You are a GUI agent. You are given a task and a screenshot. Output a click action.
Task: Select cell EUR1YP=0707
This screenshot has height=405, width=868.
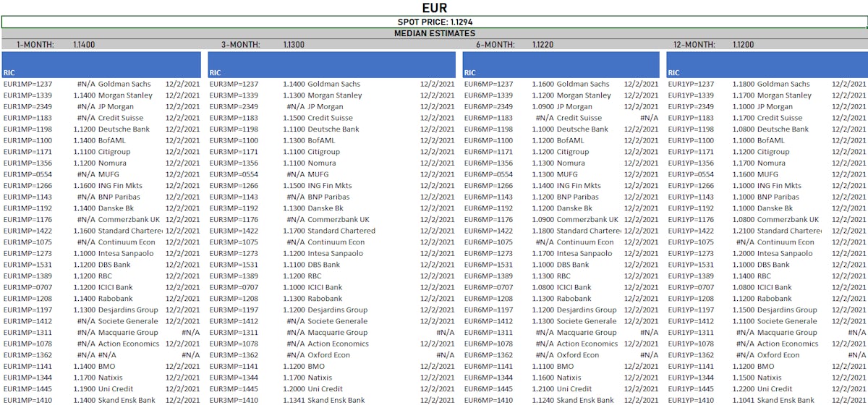[x=691, y=287]
